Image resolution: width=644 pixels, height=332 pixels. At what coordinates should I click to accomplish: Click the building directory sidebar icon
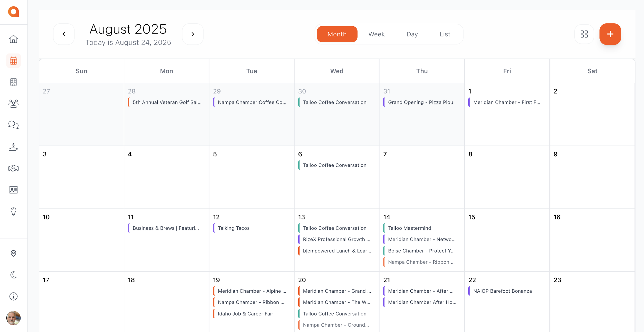(x=13, y=82)
